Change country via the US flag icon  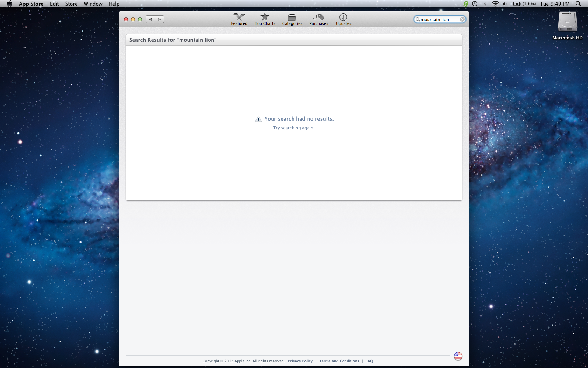tap(458, 356)
